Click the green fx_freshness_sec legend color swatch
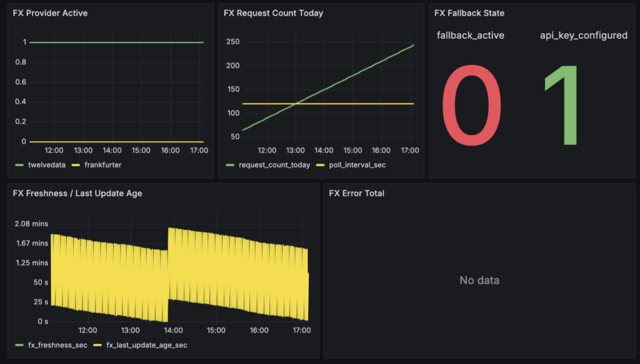Viewport: 640px width, 364px height. point(18,345)
